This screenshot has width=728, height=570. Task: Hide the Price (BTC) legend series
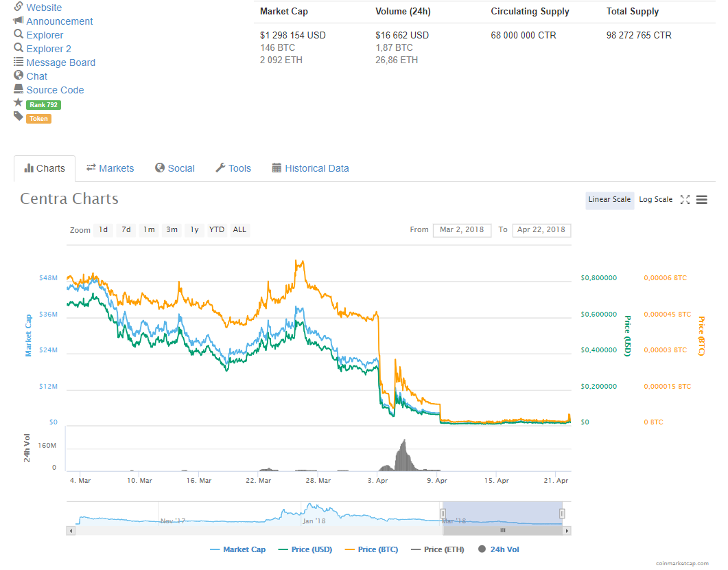click(x=373, y=549)
